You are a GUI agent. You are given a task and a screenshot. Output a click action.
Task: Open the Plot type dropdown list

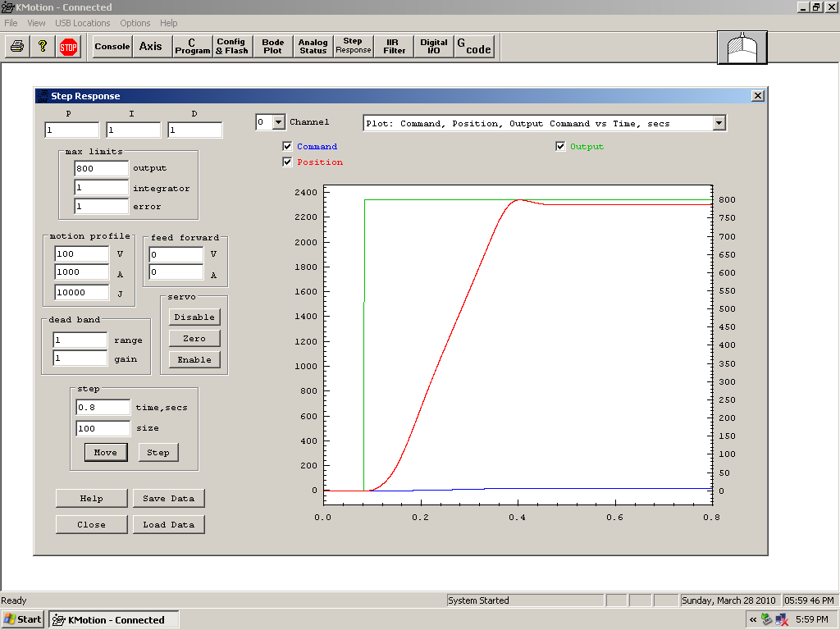pyautogui.click(x=719, y=123)
